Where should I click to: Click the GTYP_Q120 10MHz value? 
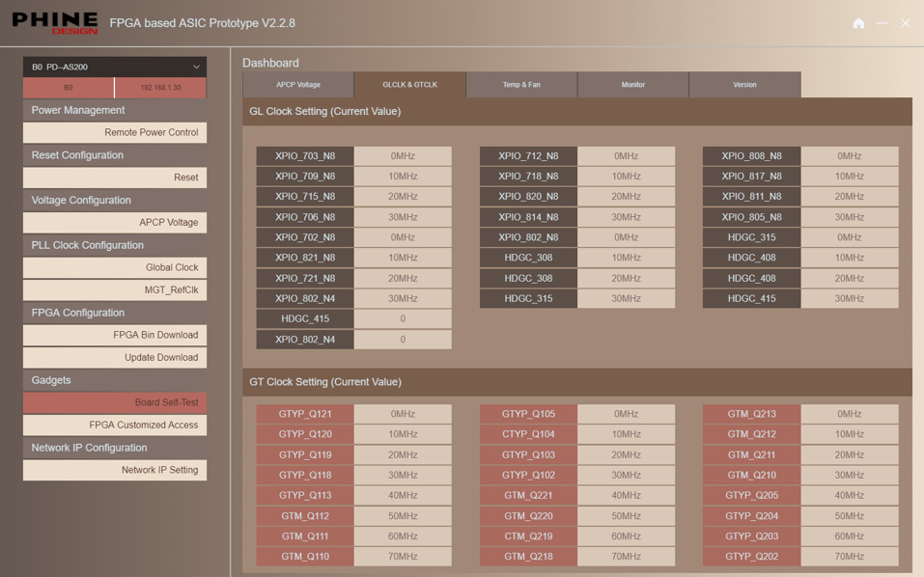(403, 434)
